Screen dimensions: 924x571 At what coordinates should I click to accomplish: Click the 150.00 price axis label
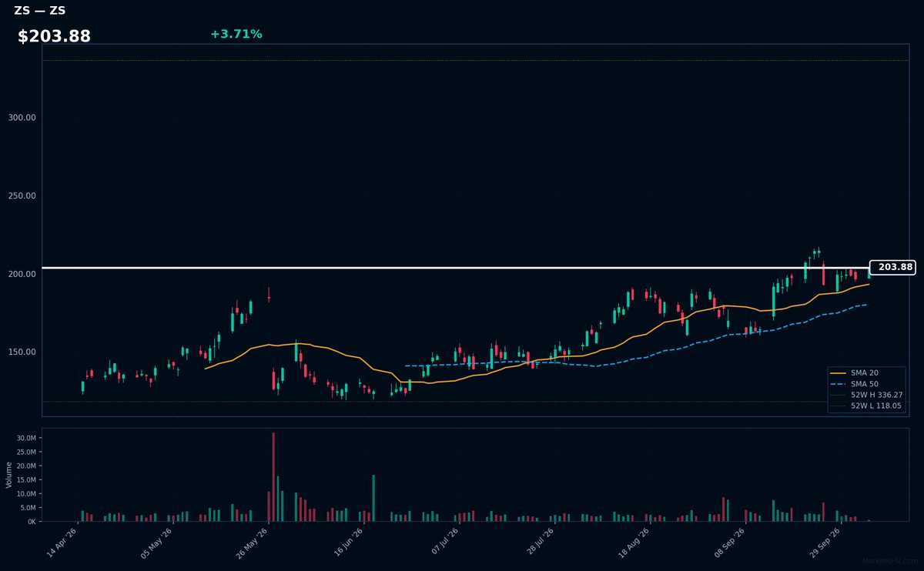pos(22,352)
